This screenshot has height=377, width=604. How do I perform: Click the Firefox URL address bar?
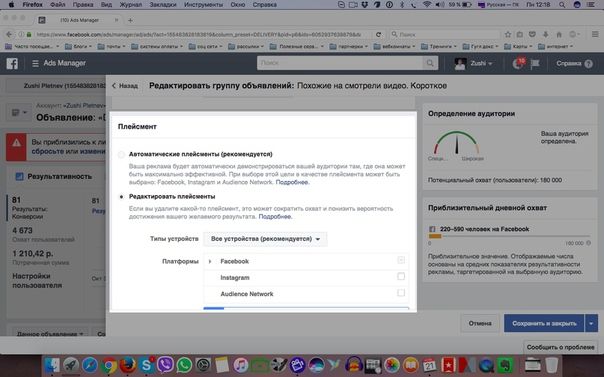199,35
